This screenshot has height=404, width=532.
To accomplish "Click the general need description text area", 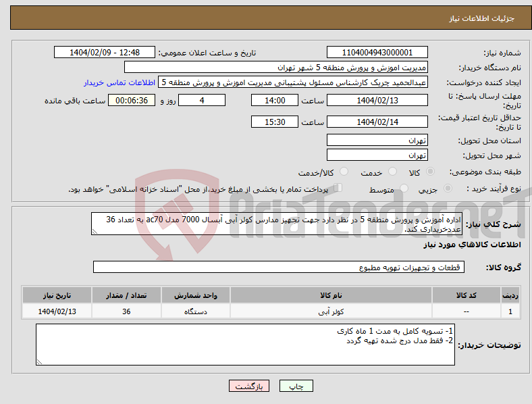I will [x=277, y=224].
